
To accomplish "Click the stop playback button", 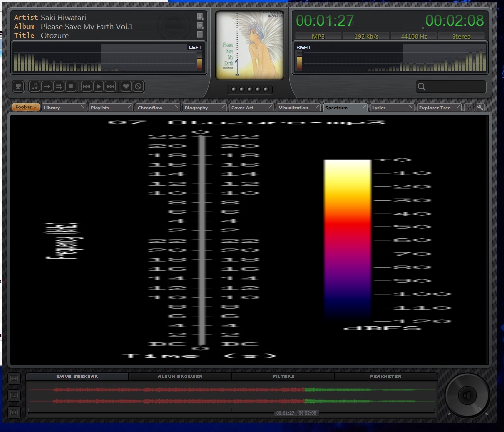I will pyautogui.click(x=71, y=87).
